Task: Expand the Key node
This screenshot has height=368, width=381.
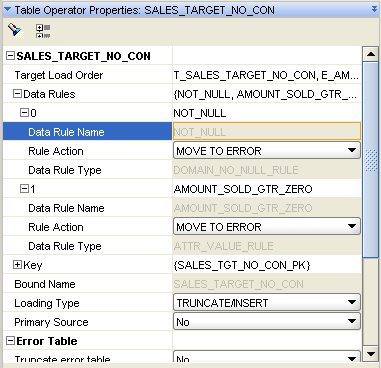Action: point(17,265)
